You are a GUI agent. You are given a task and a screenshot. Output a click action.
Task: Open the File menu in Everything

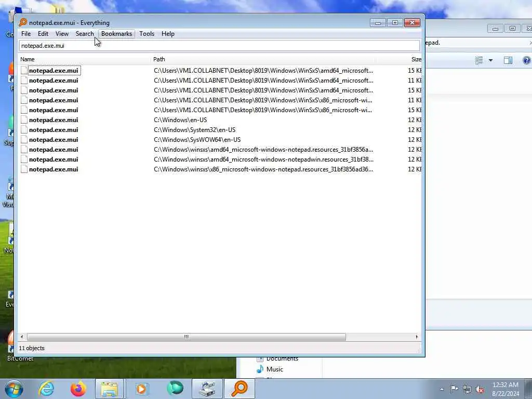point(26,34)
